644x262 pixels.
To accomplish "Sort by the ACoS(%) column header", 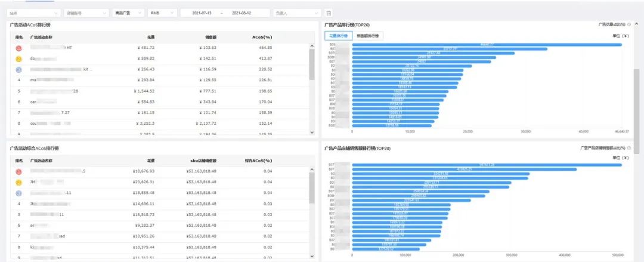I will click(x=262, y=36).
